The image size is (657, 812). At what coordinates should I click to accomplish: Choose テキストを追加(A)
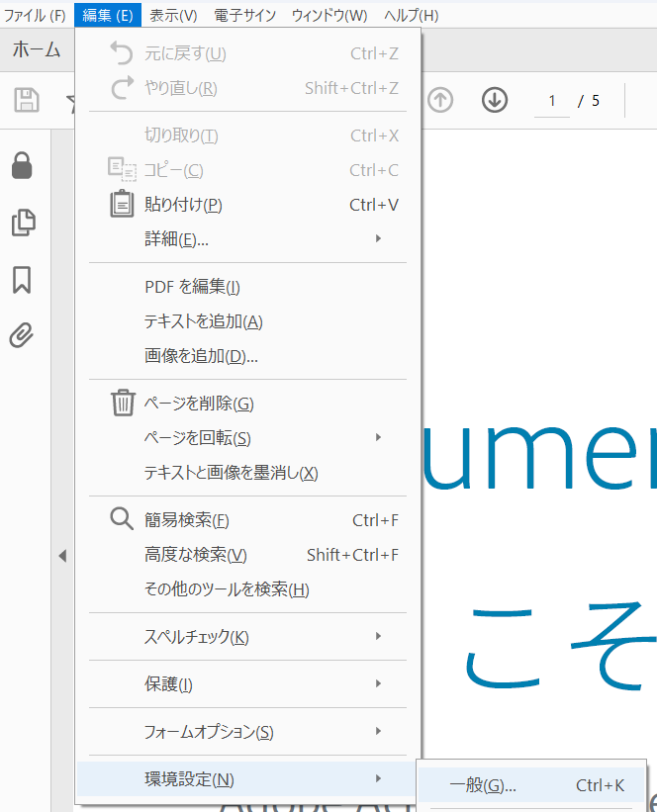click(247, 321)
